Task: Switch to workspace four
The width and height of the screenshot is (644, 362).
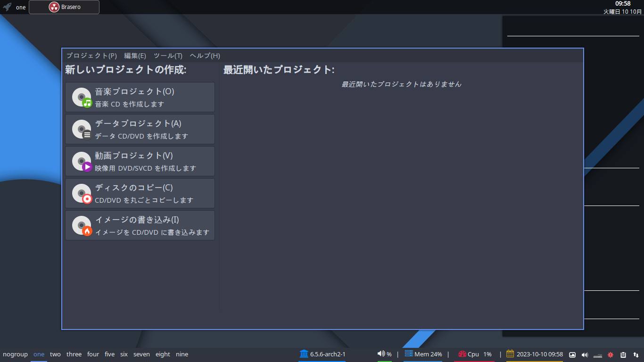Action: tap(93, 354)
